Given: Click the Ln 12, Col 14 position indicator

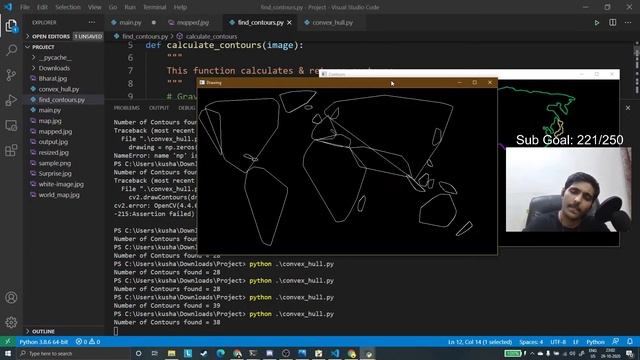Looking at the screenshot, I should pos(480,342).
